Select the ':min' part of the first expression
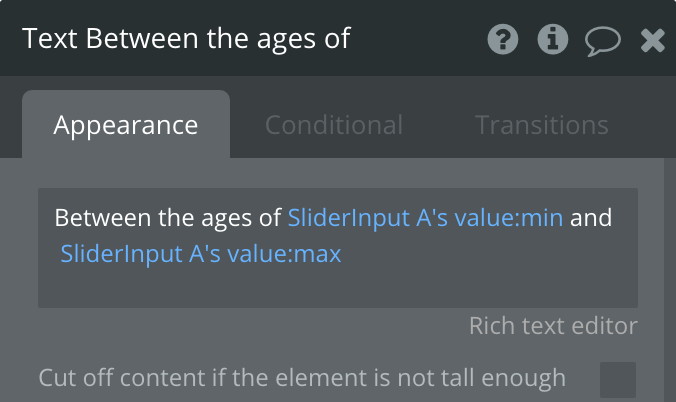The image size is (676, 402). tap(542, 218)
